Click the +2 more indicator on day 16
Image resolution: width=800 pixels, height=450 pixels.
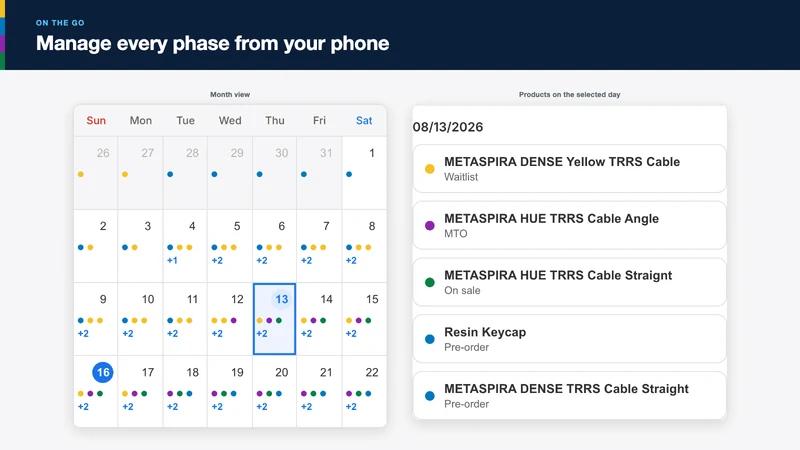pyautogui.click(x=83, y=407)
